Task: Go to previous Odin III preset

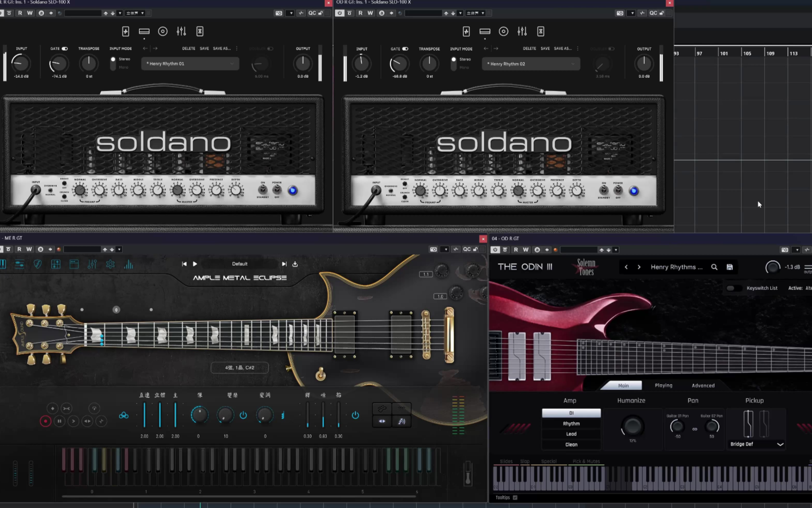Action: tap(626, 267)
